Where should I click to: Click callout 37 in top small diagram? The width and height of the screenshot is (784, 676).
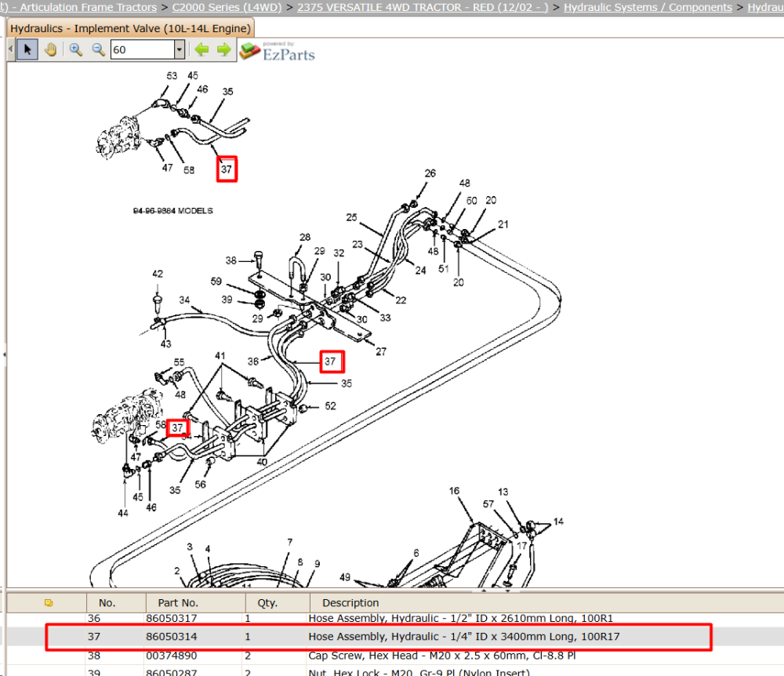[x=227, y=169]
